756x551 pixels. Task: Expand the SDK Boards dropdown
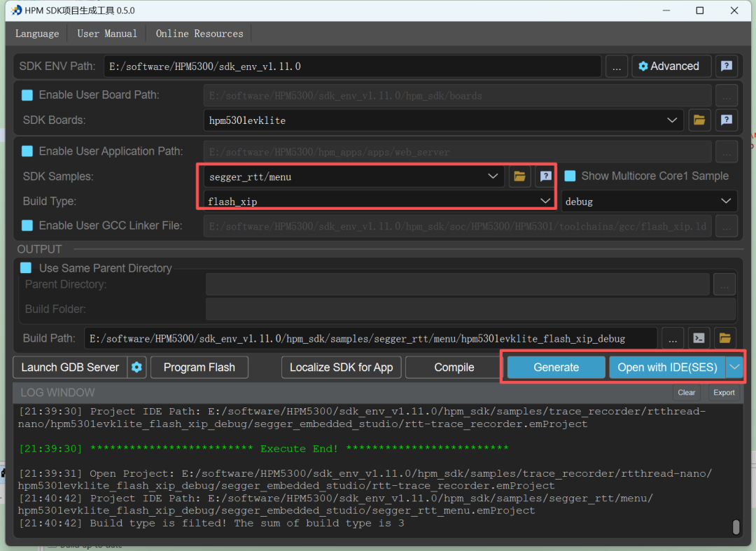(x=671, y=120)
